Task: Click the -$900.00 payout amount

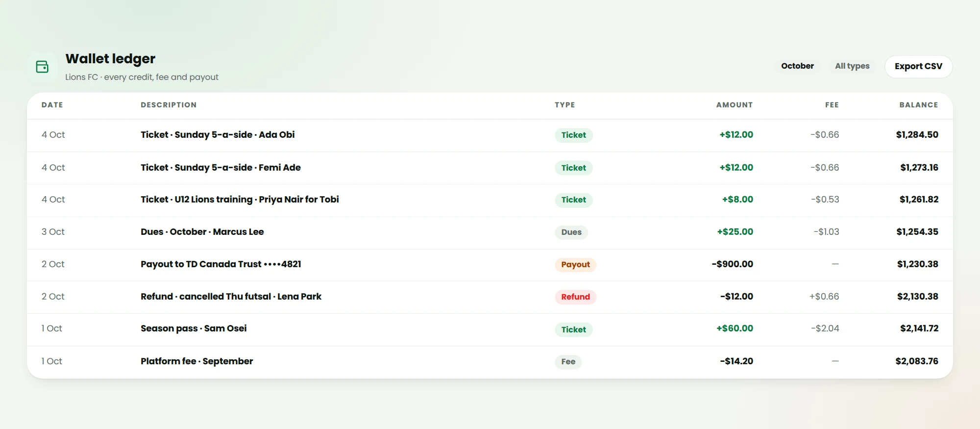Action: [x=732, y=264]
